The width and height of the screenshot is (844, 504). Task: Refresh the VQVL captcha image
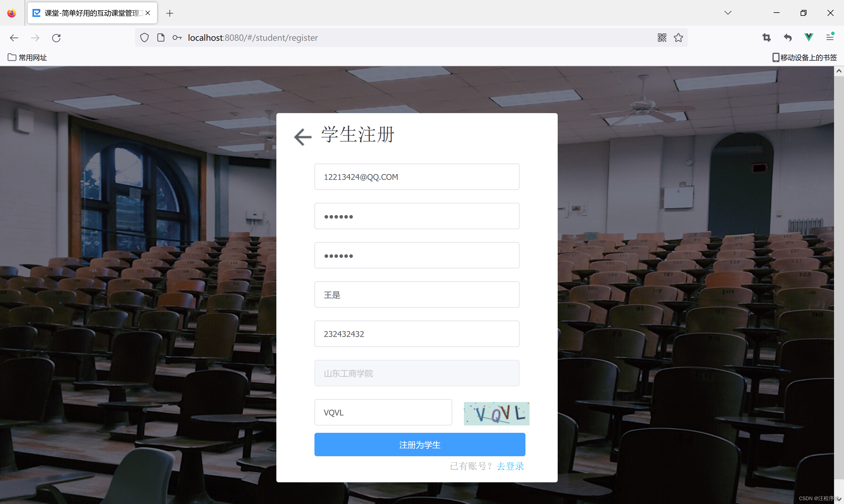[496, 413]
